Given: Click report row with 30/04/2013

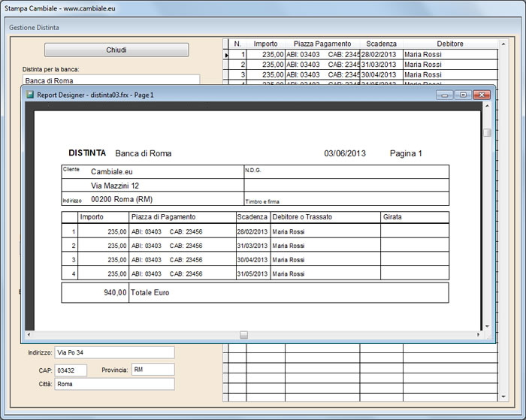Looking at the screenshot, I should [255, 260].
